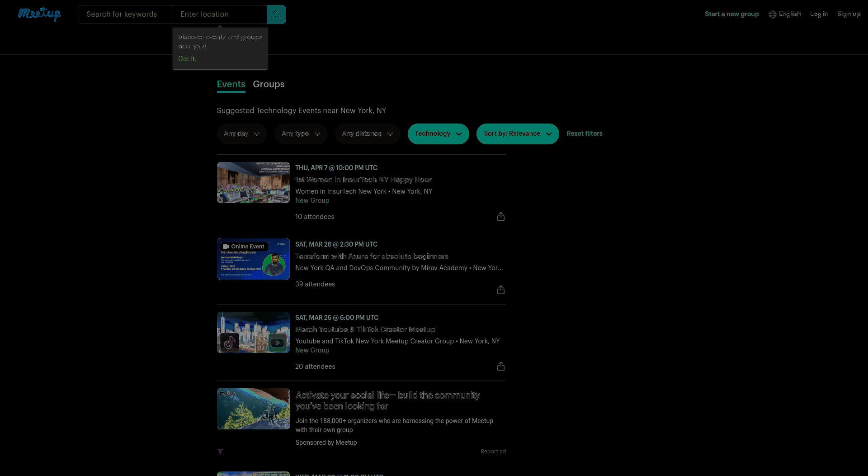Dismiss tooltip with Got it
This screenshot has width=868, height=476.
(x=187, y=59)
